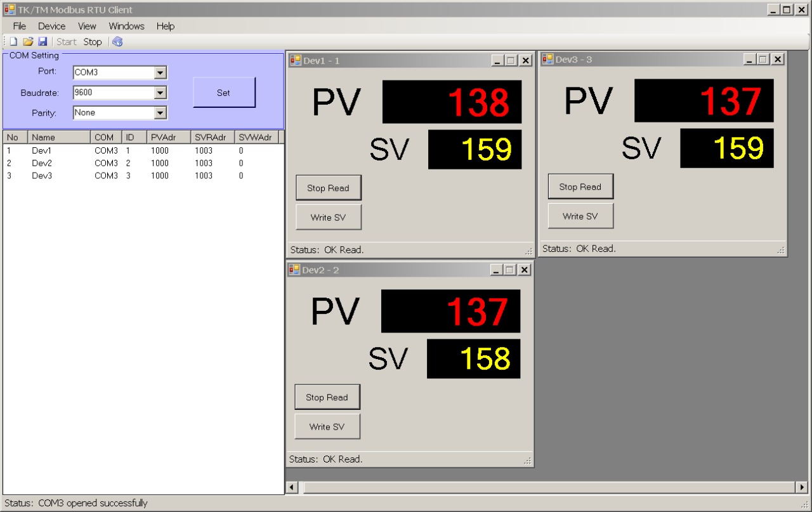
Task: Open the Device menu
Action: point(51,26)
